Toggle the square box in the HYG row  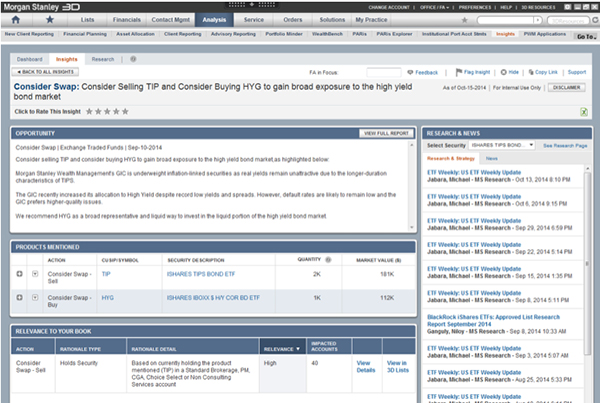33,297
